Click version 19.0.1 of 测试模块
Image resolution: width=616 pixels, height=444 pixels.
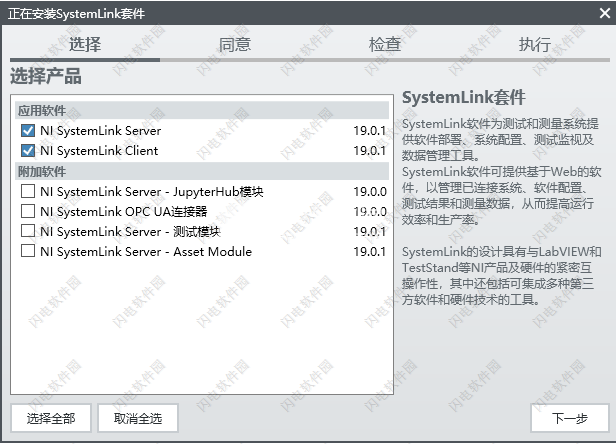[370, 231]
